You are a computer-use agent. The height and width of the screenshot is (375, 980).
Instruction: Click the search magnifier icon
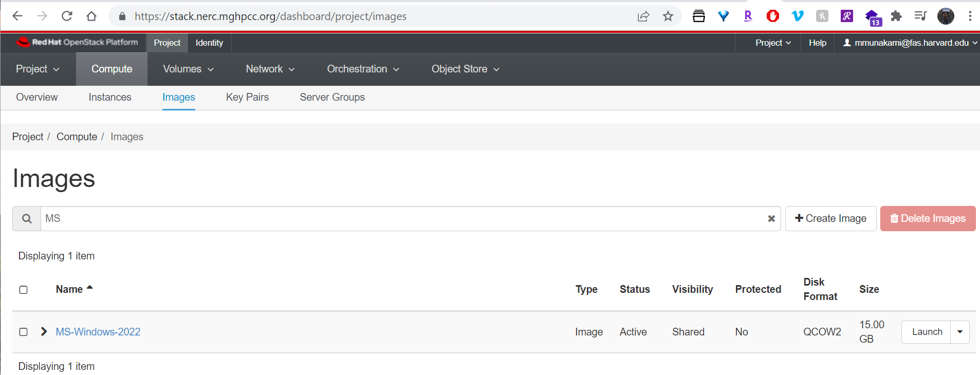pyautogui.click(x=27, y=219)
